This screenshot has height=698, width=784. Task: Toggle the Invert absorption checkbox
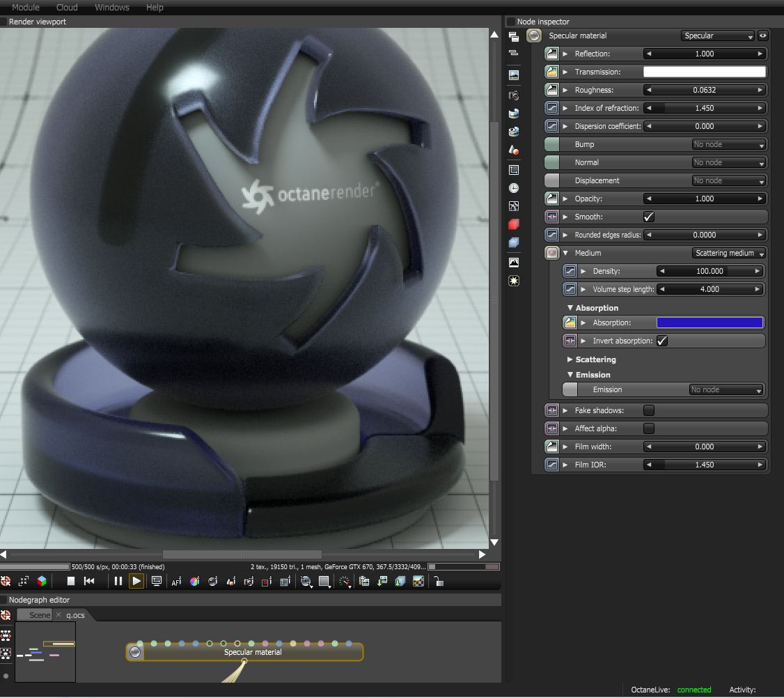pos(662,341)
